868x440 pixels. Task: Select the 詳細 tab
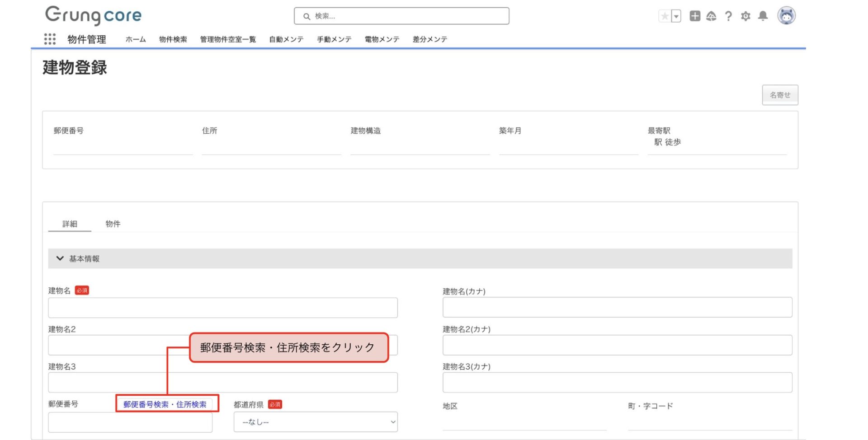[70, 224]
